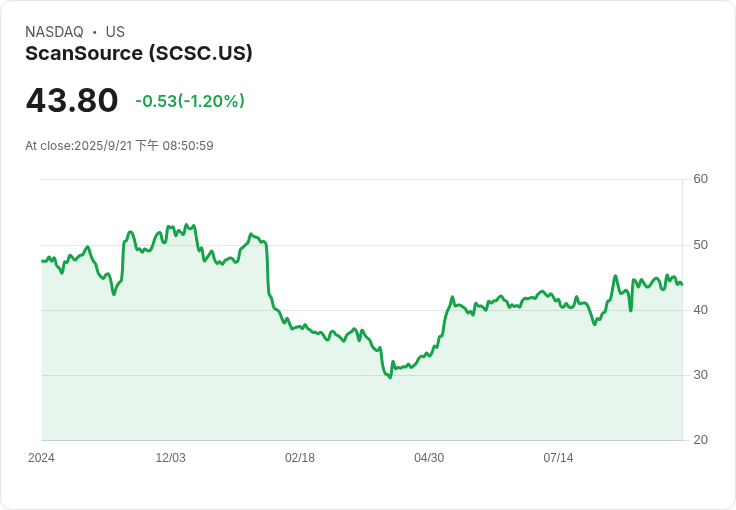Click the 12/03 x-axis date label
Screen dimensions: 736x510
[x=170, y=458]
